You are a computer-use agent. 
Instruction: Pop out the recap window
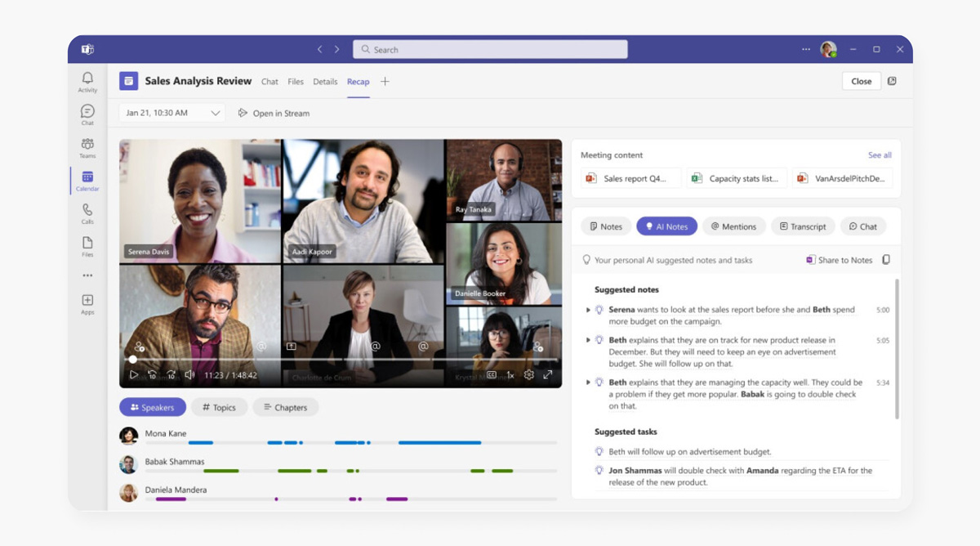pos(892,81)
